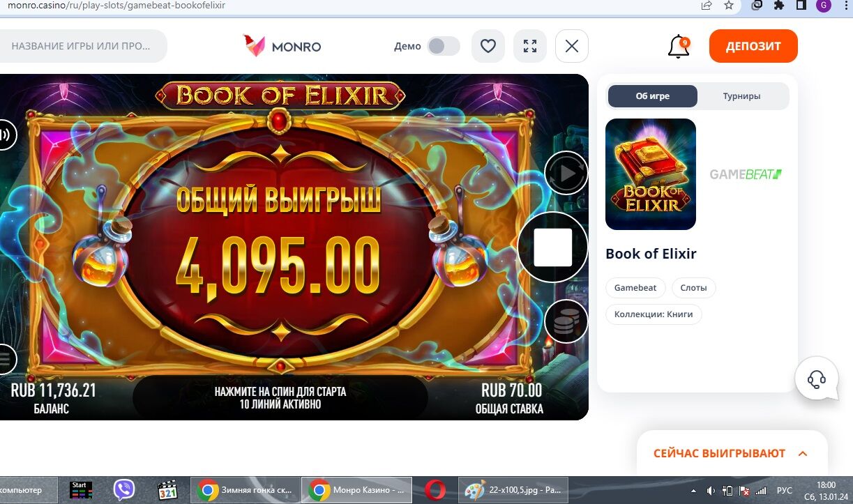This screenshot has width=853, height=504.
Task: Open the Gamebeat provider tag
Action: click(x=635, y=288)
